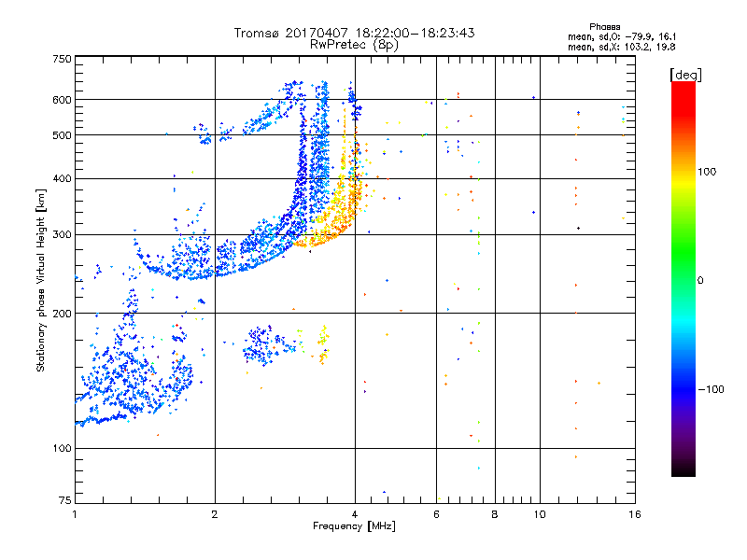This screenshot has width=747, height=560.
Task: Click the '[deg]' colorbar unit label
Action: 685,75
